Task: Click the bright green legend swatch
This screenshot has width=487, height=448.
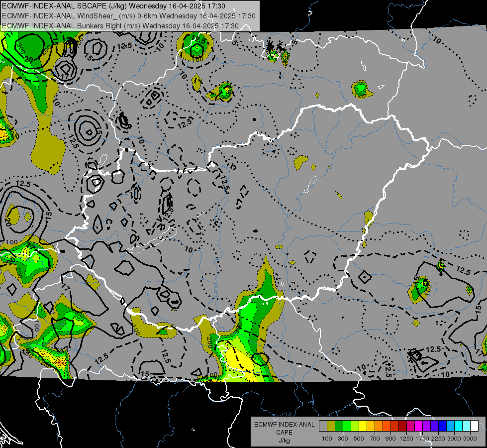Action: (x=347, y=426)
